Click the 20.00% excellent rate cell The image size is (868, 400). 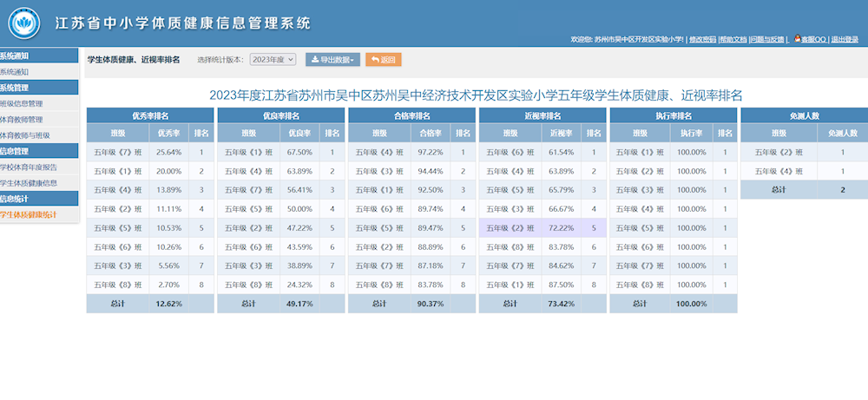tap(169, 171)
